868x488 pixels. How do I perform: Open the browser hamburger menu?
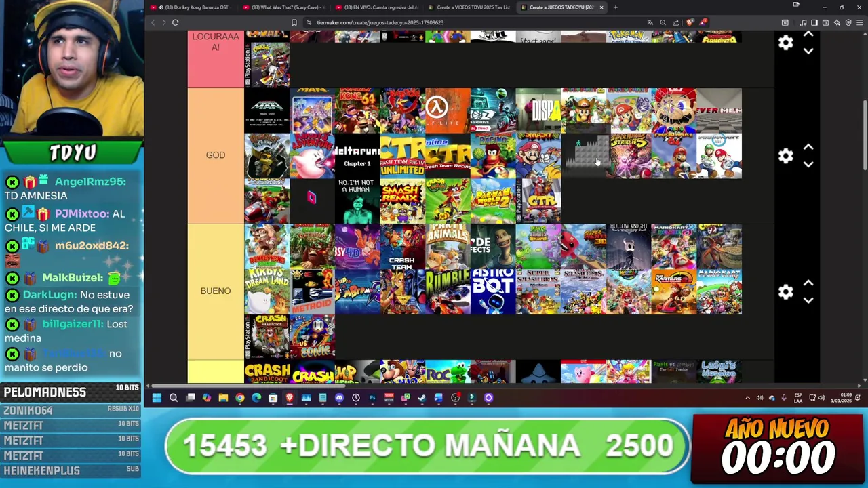coord(859,22)
